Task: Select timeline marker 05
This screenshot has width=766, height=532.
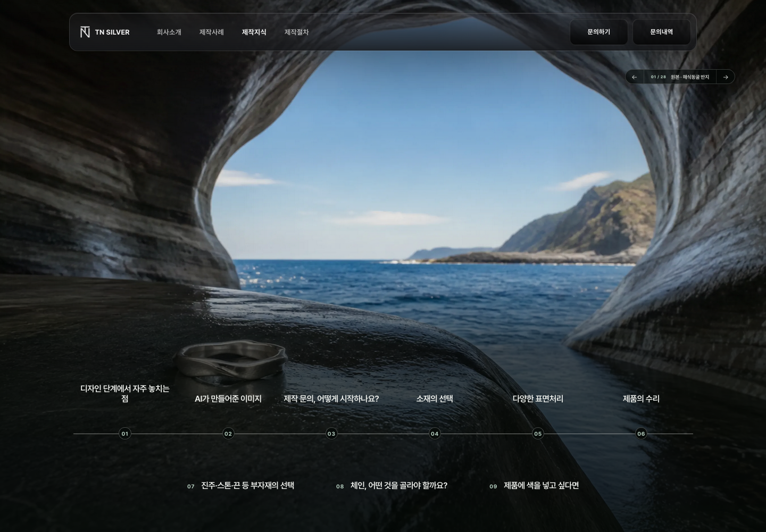Action: point(538,434)
